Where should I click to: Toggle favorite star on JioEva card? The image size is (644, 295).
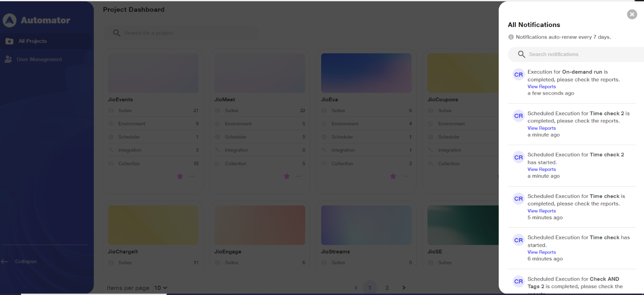(393, 176)
